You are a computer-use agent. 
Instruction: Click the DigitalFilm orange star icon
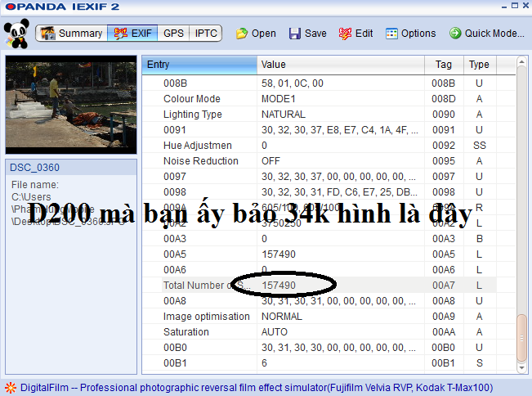pos(11,388)
